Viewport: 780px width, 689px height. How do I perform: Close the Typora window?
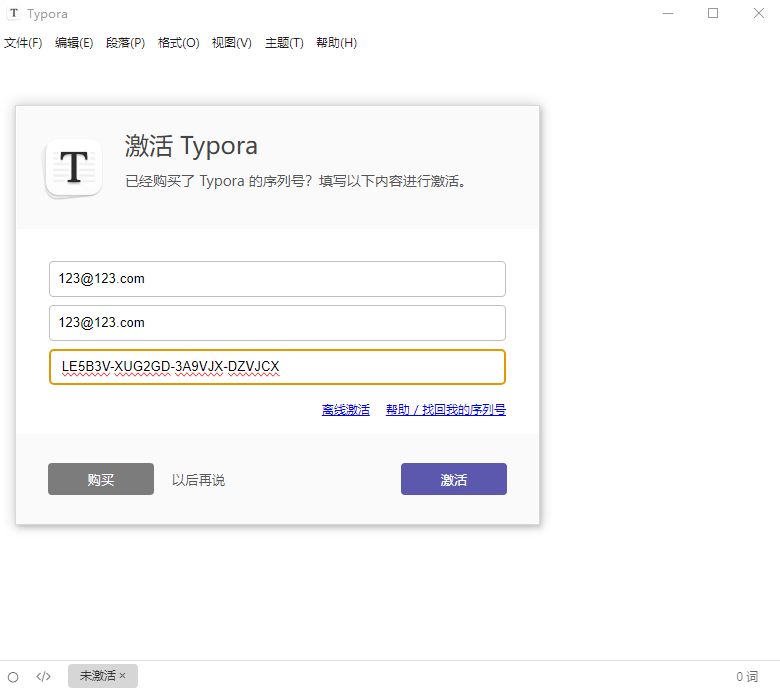758,13
